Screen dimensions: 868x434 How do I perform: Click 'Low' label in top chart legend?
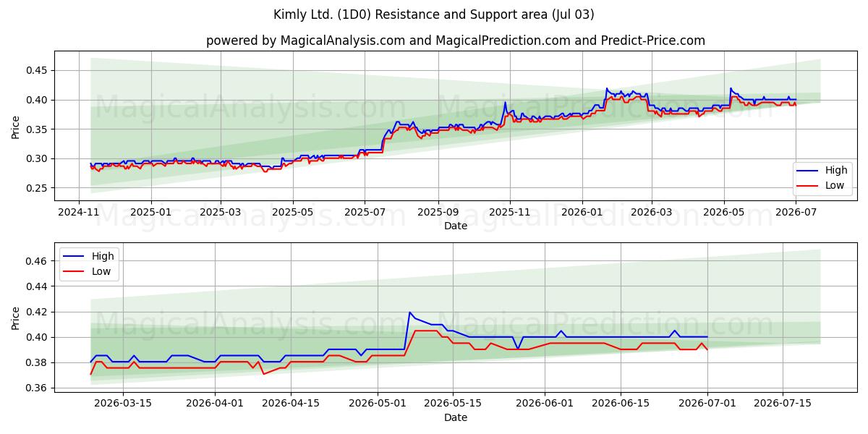click(x=835, y=185)
